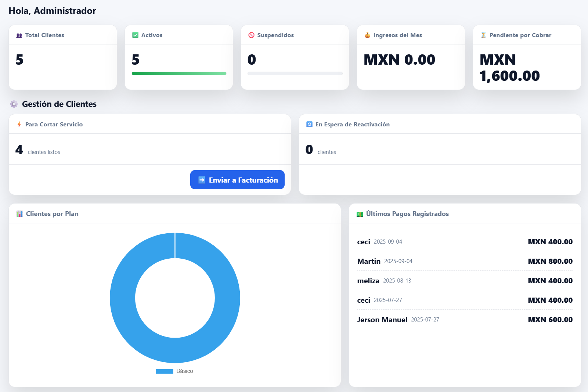
Task: Click the money bag Ingresos icon
Action: click(367, 35)
